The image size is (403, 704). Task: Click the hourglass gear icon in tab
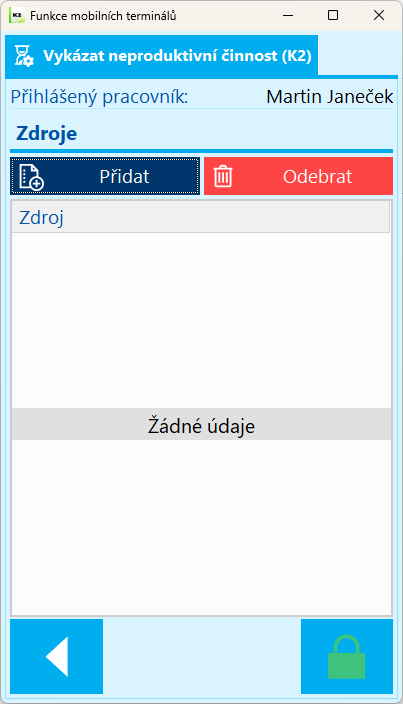[24, 56]
